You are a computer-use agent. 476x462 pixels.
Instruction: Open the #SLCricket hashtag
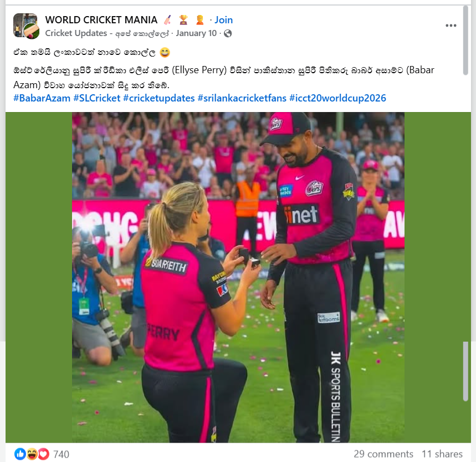(x=97, y=98)
